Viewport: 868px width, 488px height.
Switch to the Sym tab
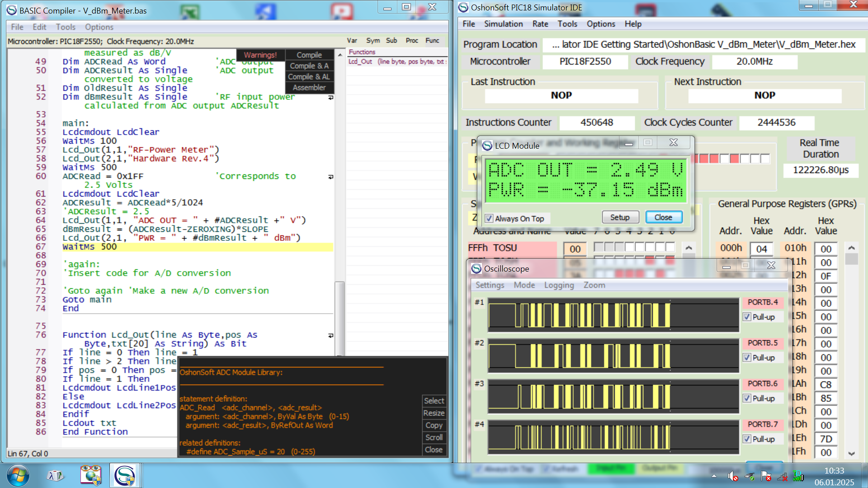pos(373,41)
